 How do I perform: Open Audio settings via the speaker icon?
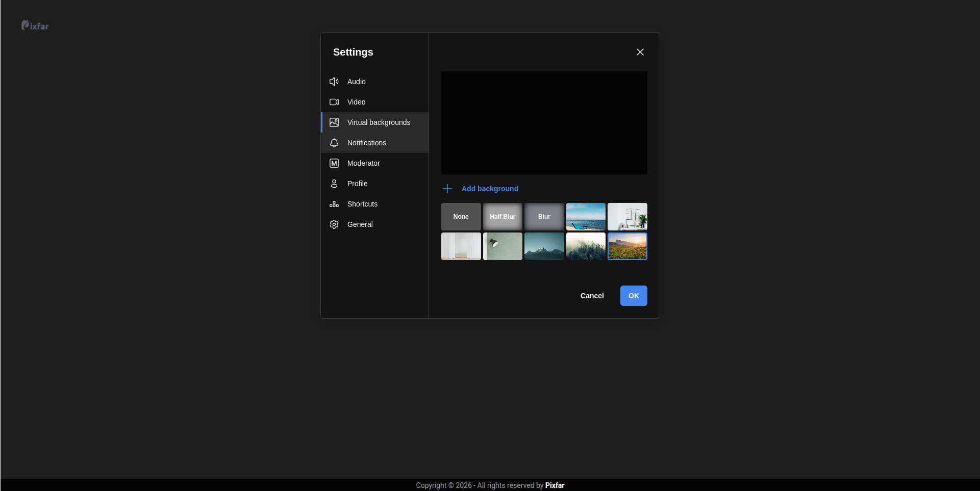point(334,82)
